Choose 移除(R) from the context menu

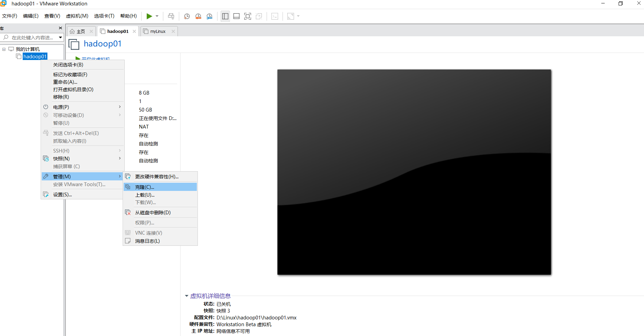[x=82, y=97]
